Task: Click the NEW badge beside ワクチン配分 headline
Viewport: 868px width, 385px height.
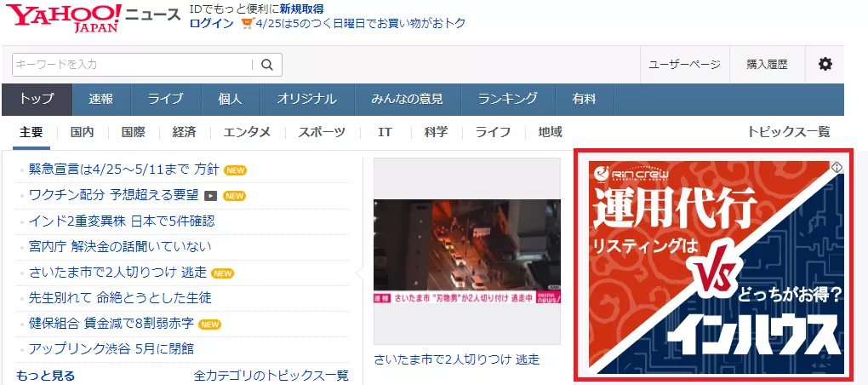Action: point(234,196)
